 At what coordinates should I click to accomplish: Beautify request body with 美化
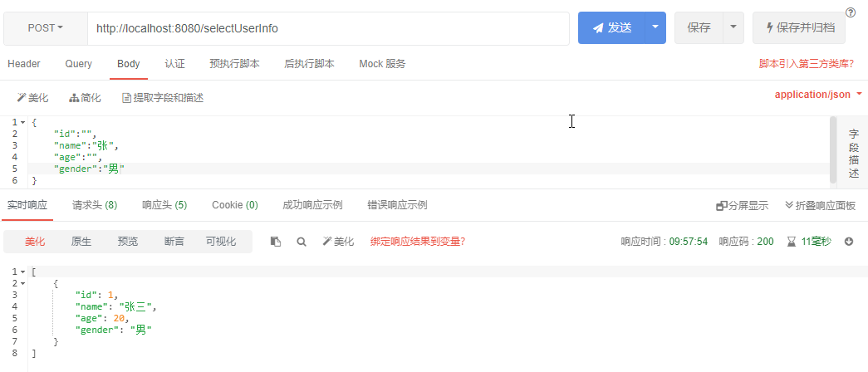click(32, 98)
